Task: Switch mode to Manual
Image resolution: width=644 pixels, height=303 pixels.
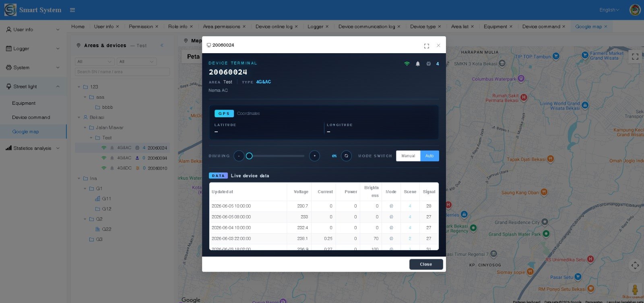Action: pyautogui.click(x=408, y=156)
